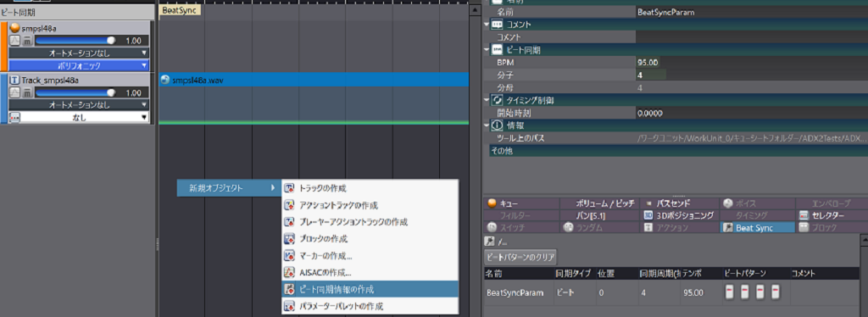Click the icon beside AISACの作成...
This screenshot has height=317, width=868.
[290, 272]
